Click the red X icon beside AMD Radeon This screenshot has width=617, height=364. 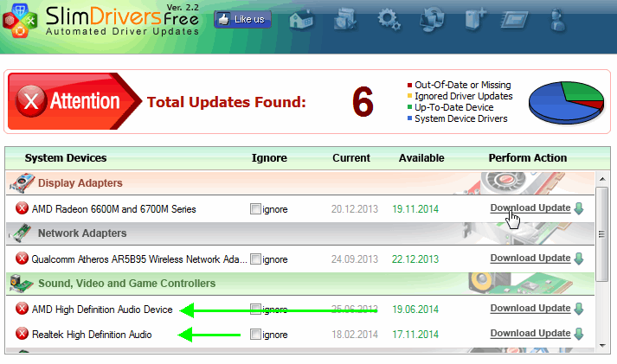[22, 208]
